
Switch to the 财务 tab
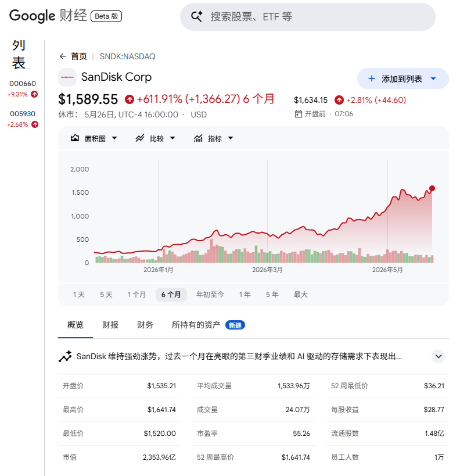145,325
